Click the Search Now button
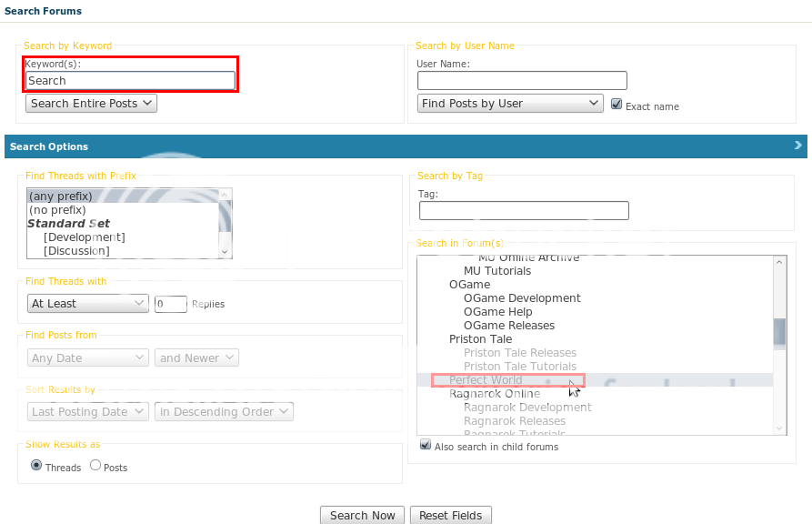 click(x=362, y=515)
